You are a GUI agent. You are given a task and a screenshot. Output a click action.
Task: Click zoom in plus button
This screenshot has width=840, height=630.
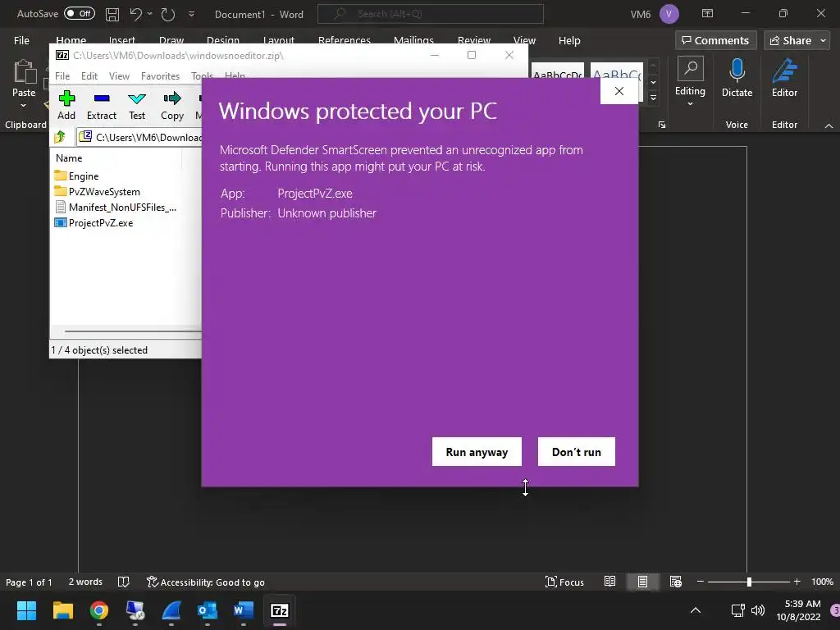coord(797,582)
